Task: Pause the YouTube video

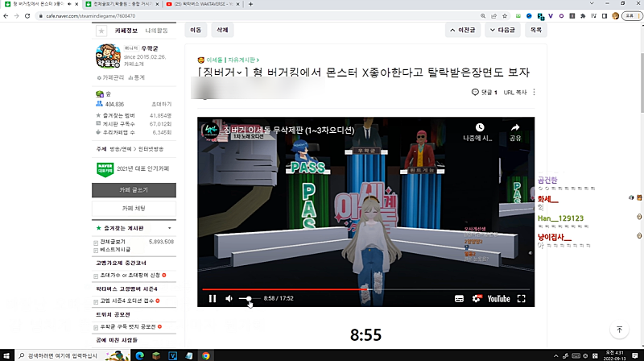Action: coord(213,298)
